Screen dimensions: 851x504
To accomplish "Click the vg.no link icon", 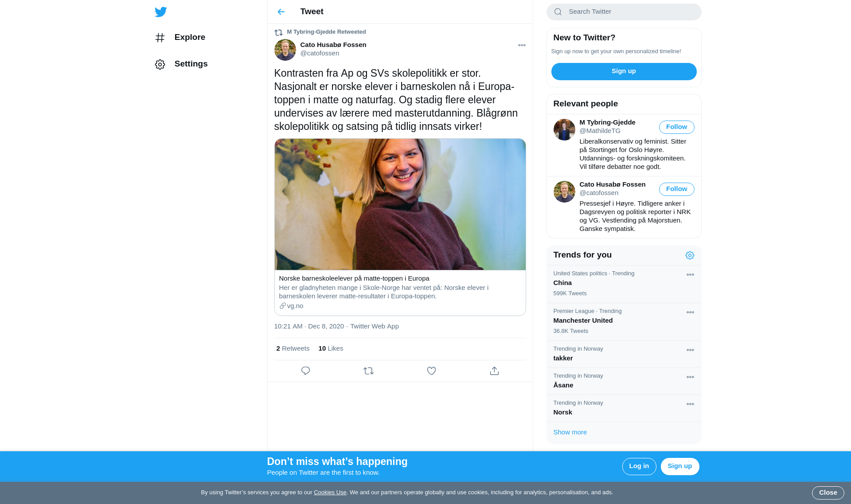I will click(x=282, y=306).
